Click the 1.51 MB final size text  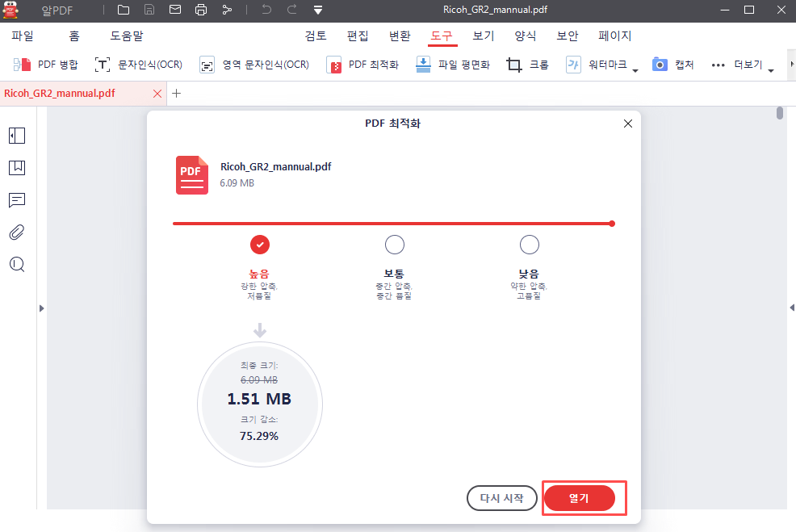pos(259,399)
